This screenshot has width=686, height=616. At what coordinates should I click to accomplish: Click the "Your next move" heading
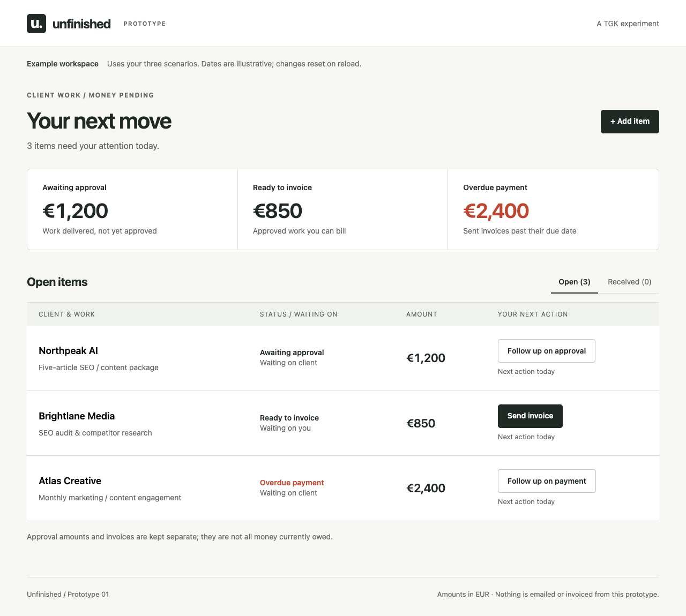[x=99, y=121]
